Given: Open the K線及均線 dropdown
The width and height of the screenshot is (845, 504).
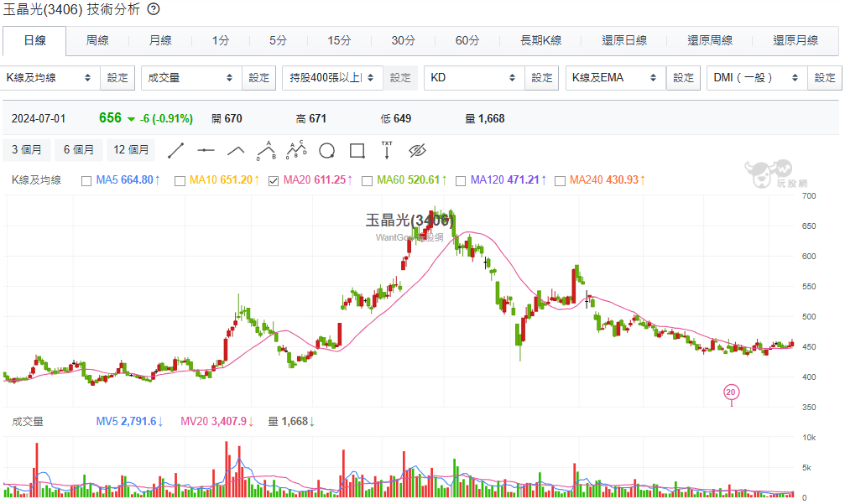Looking at the screenshot, I should (x=50, y=78).
